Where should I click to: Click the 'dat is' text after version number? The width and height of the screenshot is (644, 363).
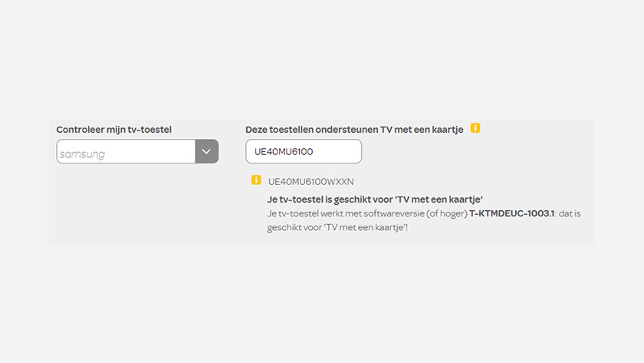pos(570,213)
